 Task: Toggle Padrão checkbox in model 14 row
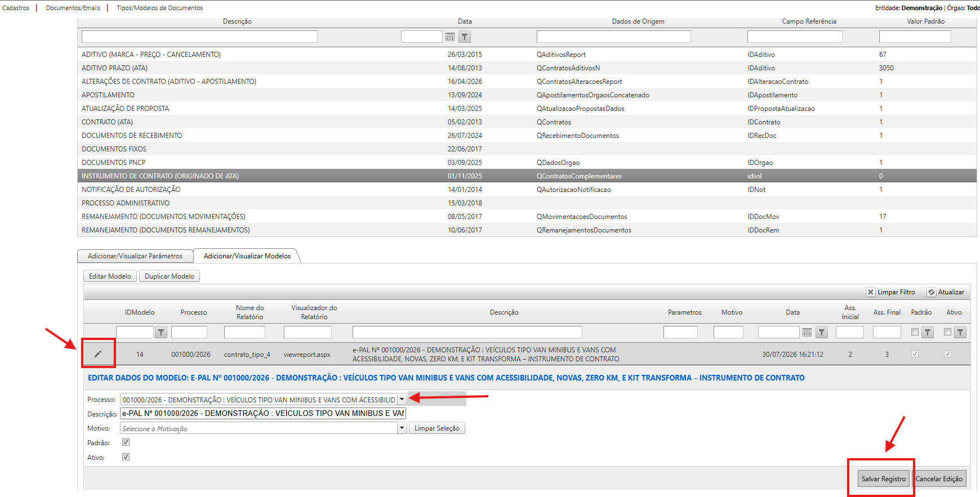tap(915, 354)
